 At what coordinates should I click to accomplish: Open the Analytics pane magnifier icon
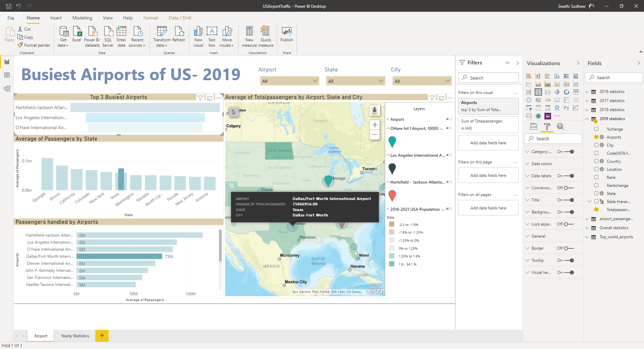(560, 127)
